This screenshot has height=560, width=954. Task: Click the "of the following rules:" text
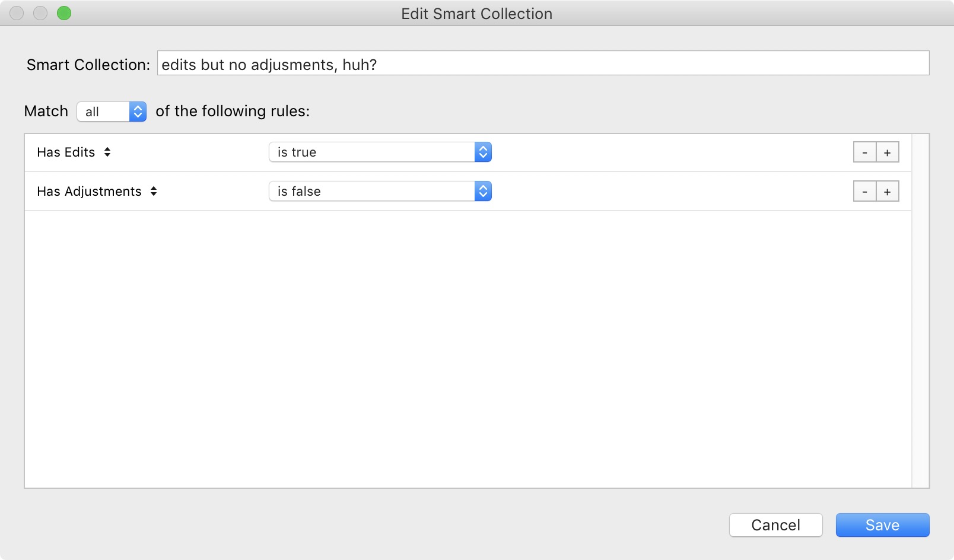(233, 112)
